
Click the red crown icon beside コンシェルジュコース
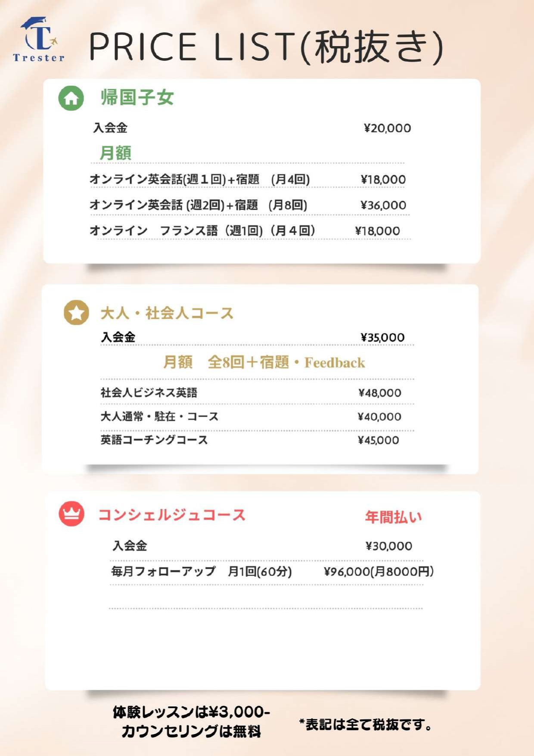pyautogui.click(x=71, y=513)
